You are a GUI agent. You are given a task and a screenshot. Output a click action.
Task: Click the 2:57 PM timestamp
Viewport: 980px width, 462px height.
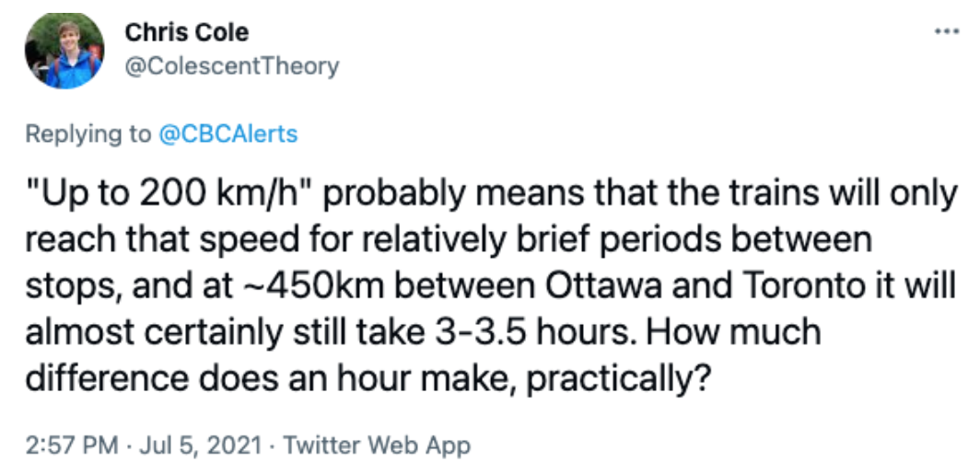pos(71,445)
